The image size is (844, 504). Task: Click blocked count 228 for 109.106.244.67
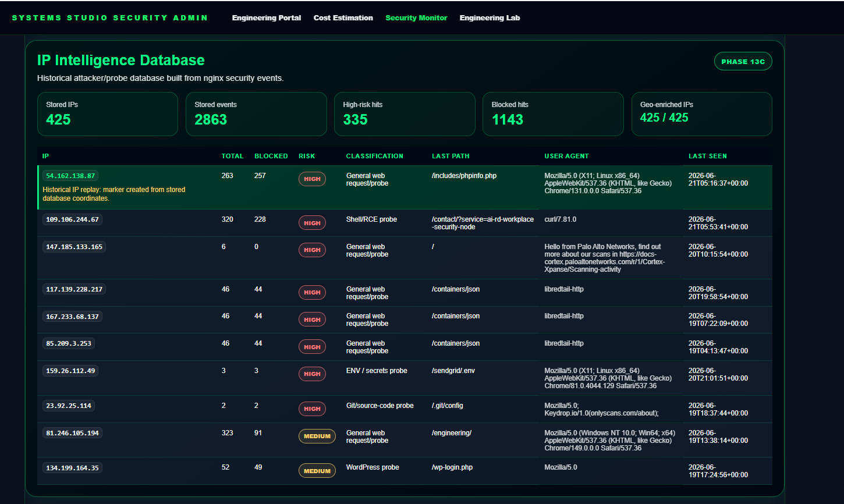(260, 219)
